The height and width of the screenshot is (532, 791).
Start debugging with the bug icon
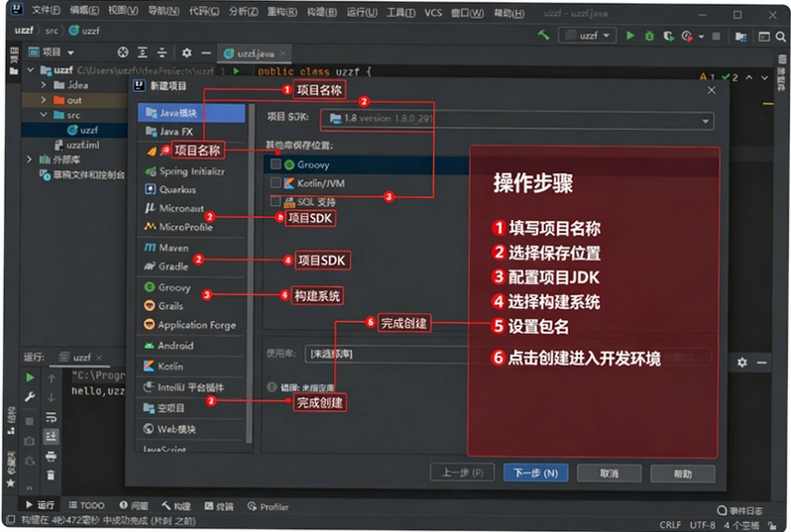[x=649, y=36]
